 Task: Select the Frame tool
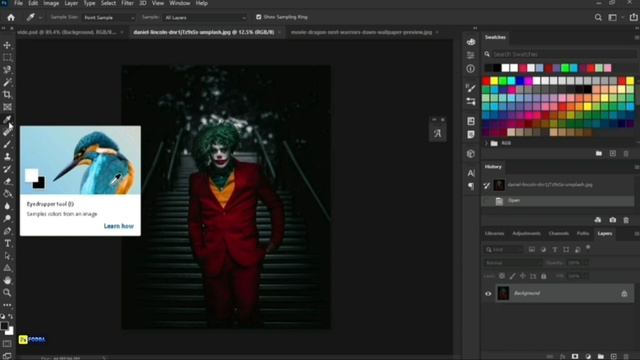point(7,107)
